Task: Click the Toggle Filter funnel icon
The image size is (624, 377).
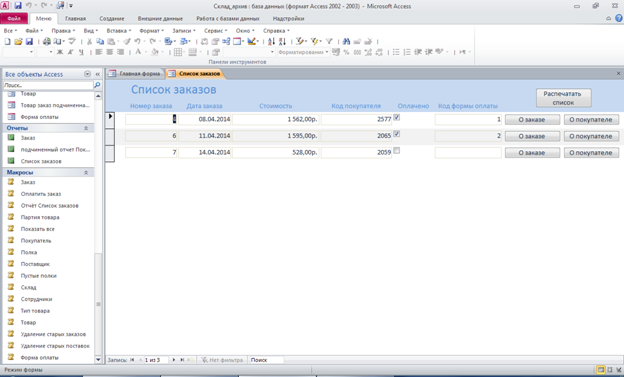Action: point(329,41)
